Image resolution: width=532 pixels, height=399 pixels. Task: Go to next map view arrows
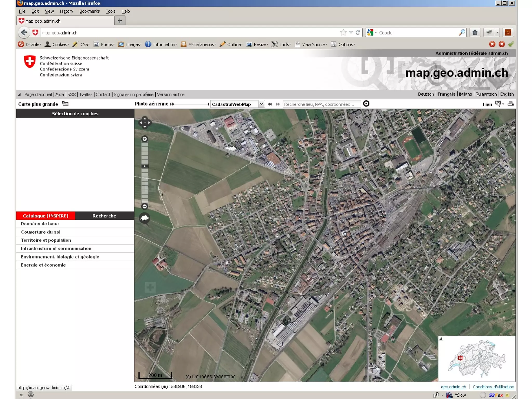[278, 104]
